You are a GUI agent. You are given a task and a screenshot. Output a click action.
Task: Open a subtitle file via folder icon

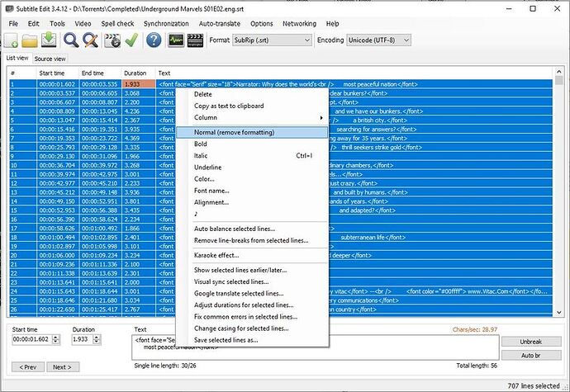[x=31, y=40]
